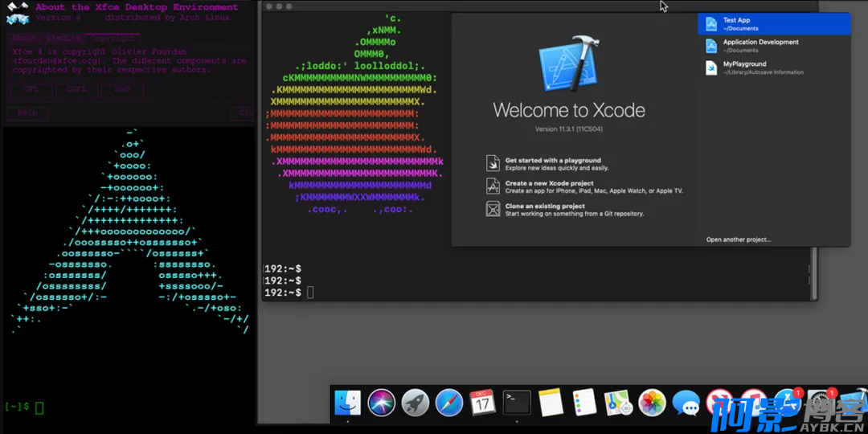
Task: Click Help button in Xfce About dialog
Action: pos(27,113)
